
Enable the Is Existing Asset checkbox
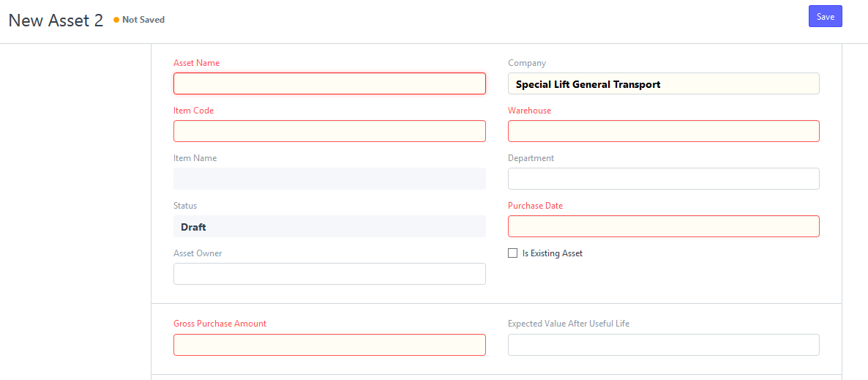512,253
